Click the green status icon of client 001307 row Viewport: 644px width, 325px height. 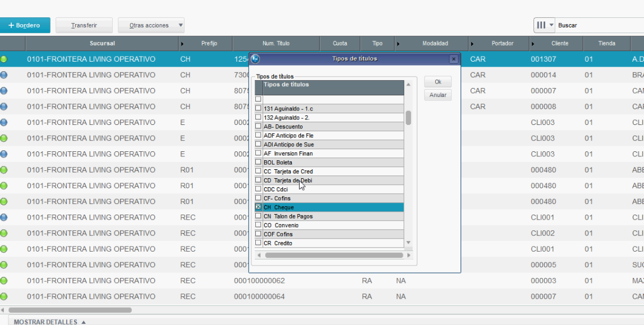coord(4,59)
